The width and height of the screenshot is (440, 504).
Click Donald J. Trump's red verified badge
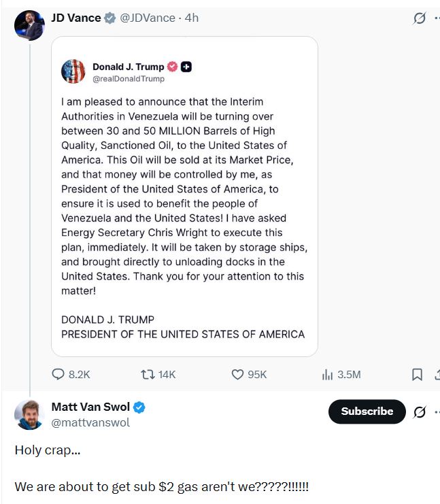[173, 67]
